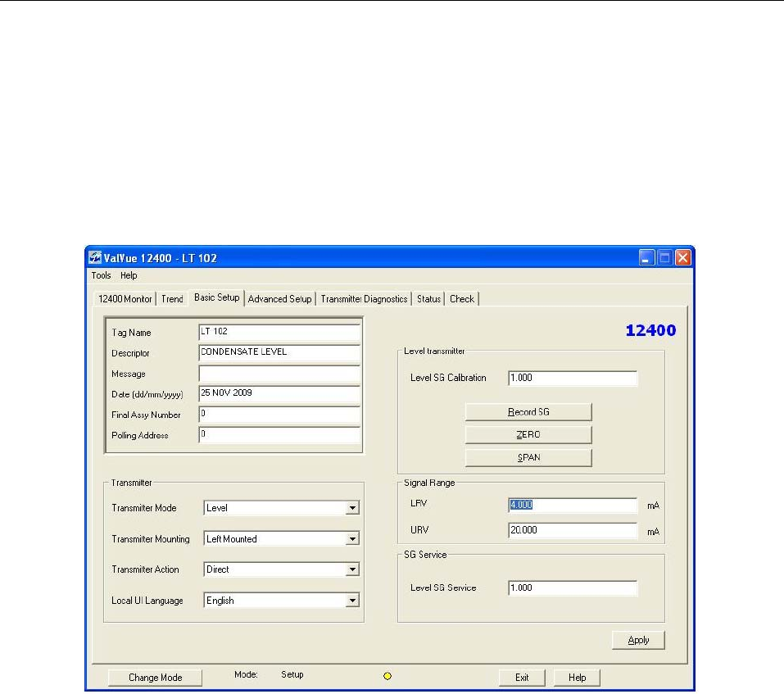This screenshot has height=694, width=784.
Task: Select the Basic Setup tab
Action: pos(216,297)
